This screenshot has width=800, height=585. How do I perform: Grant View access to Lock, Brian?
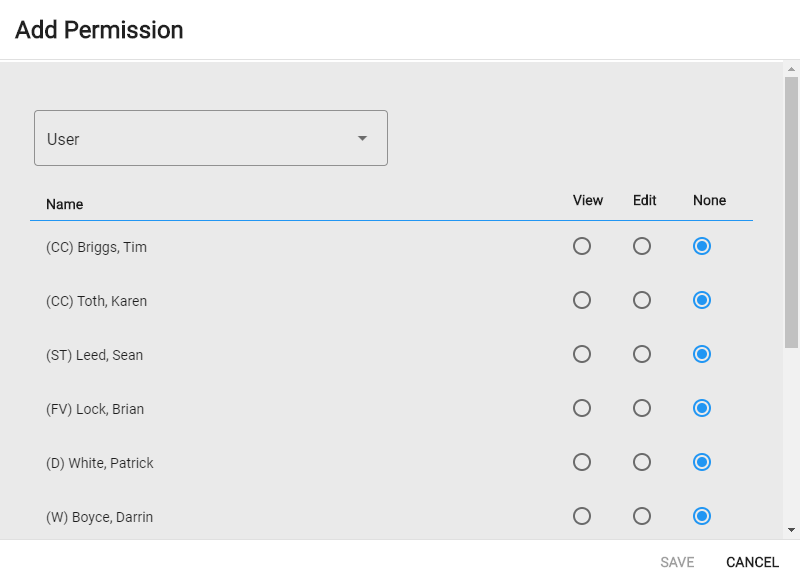point(582,409)
